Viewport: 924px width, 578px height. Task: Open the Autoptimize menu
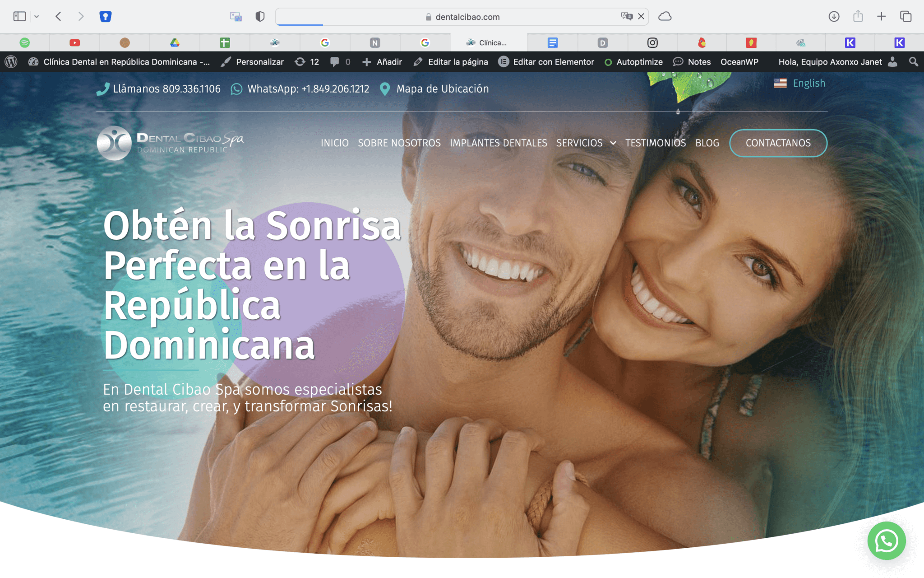(634, 62)
